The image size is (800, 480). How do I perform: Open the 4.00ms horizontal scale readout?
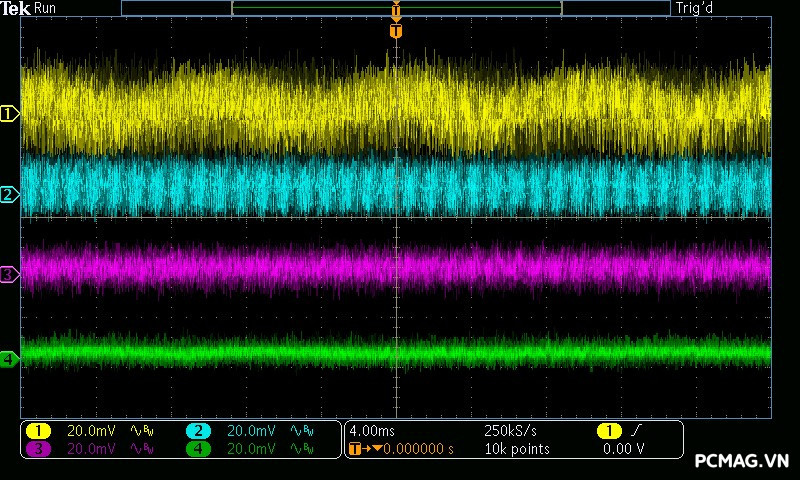(371, 431)
